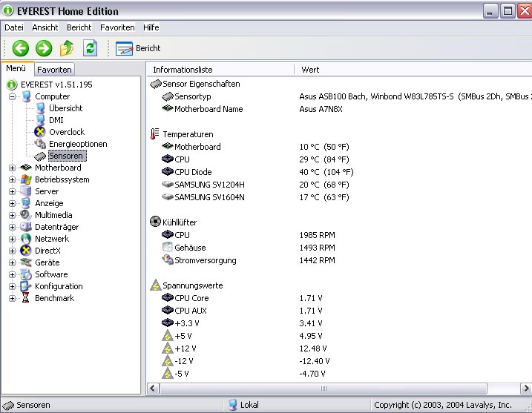Open the Bericht menu
This screenshot has width=532, height=413.
[79, 27]
